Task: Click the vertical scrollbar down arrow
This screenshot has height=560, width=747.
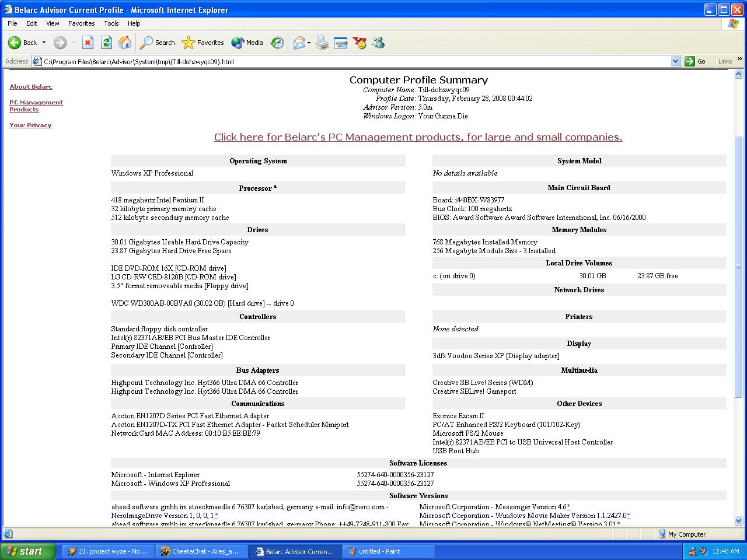Action: click(x=739, y=520)
